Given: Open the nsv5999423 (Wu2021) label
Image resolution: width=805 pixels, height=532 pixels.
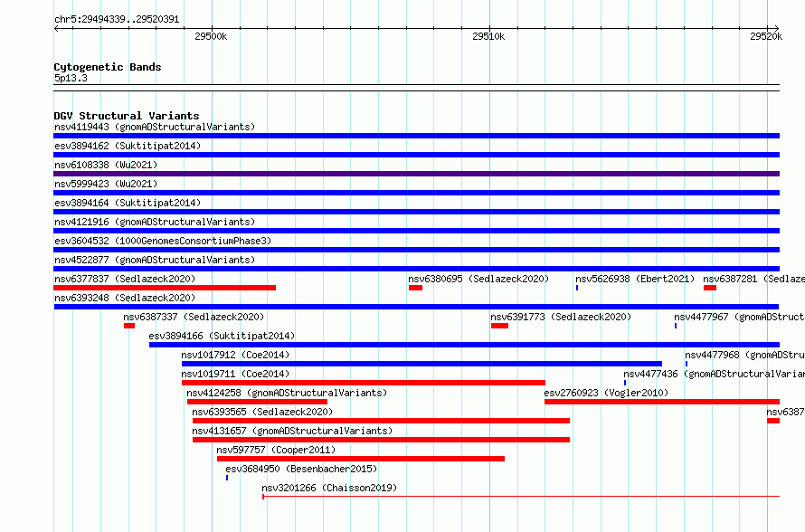Looking at the screenshot, I should pos(106,184).
